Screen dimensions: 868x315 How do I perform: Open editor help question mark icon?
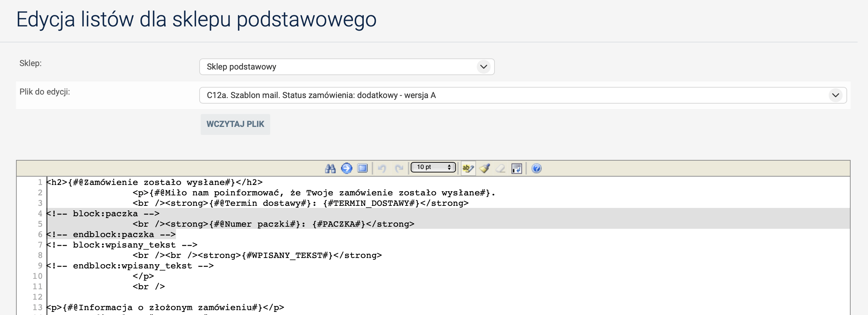tap(537, 169)
